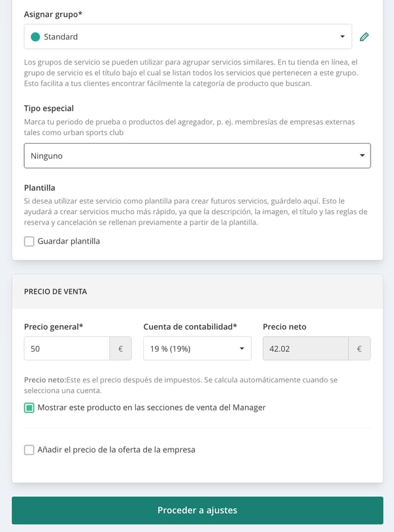Image resolution: width=394 pixels, height=532 pixels.
Task: Click the Proceder a ajustes button
Action: [197, 510]
